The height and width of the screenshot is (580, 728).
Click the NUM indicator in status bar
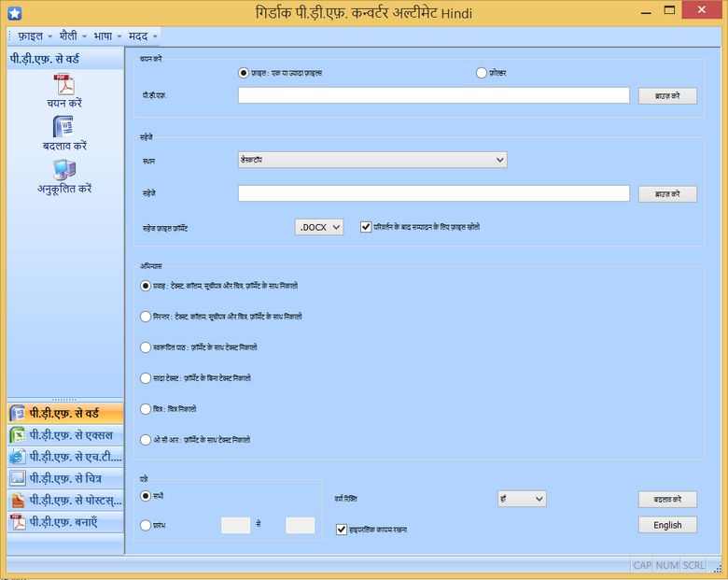coord(667,565)
